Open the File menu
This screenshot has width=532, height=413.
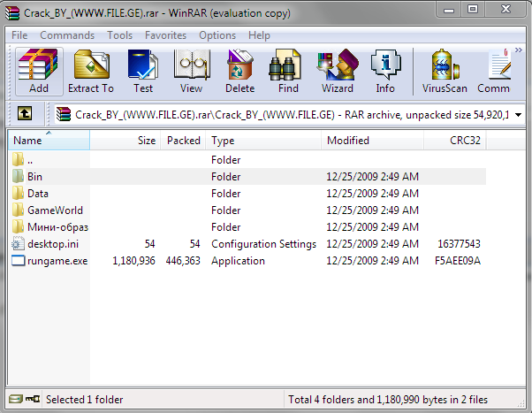(x=19, y=35)
